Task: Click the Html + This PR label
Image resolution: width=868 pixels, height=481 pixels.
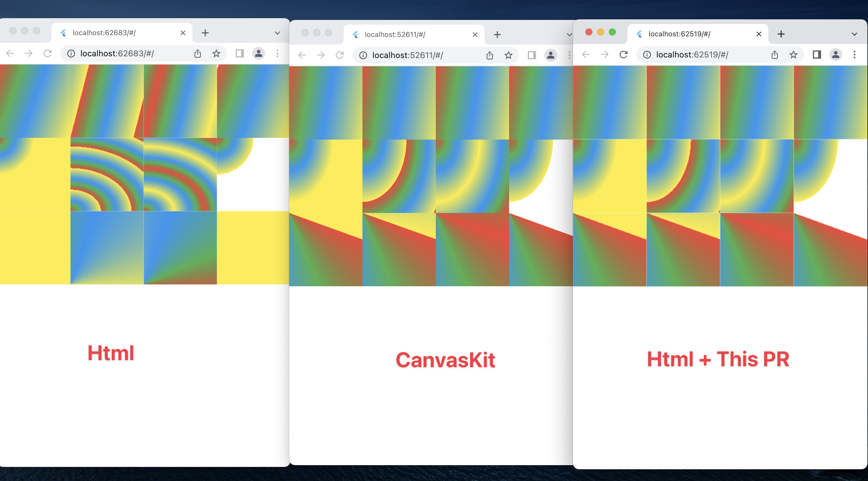Action: (x=718, y=359)
